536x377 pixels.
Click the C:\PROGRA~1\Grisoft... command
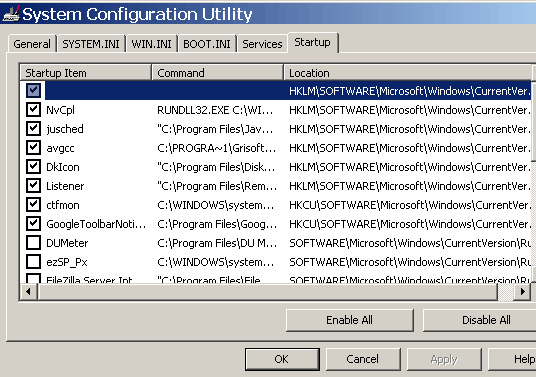click(x=216, y=148)
